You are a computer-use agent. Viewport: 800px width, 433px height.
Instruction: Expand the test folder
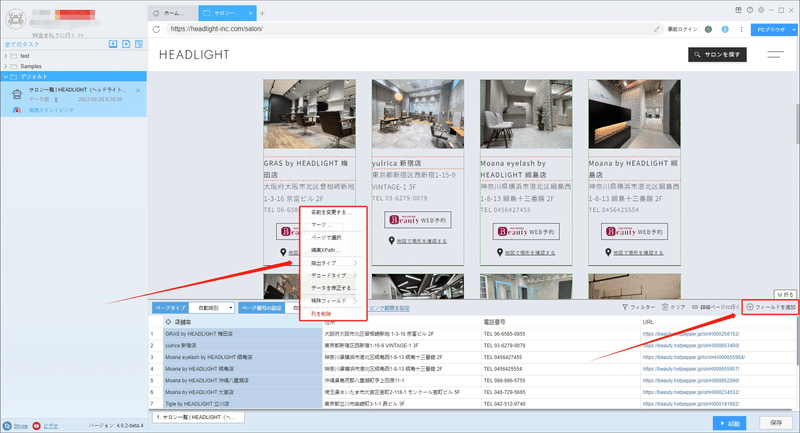pyautogui.click(x=6, y=56)
